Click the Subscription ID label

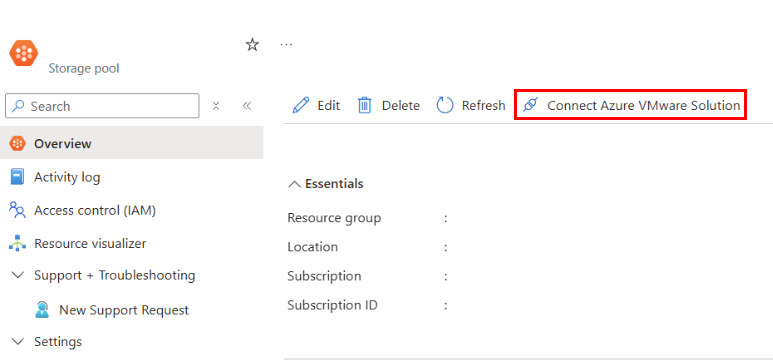332,305
